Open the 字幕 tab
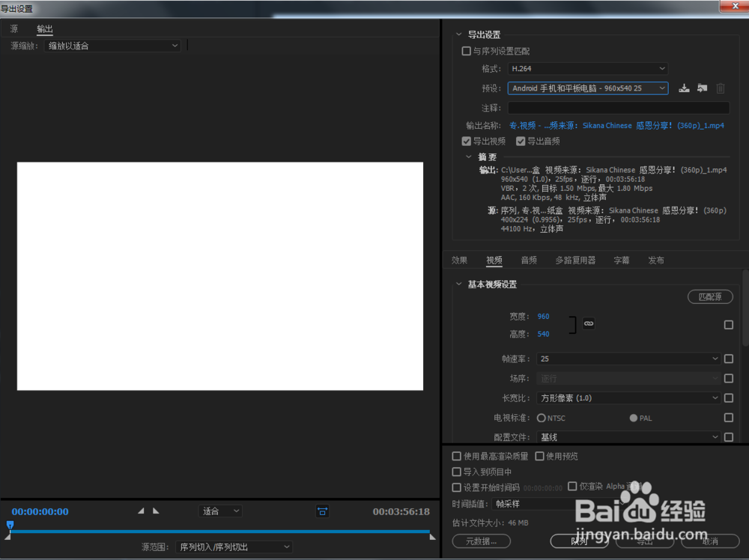Screen dimensions: 749x560 [x=622, y=261]
